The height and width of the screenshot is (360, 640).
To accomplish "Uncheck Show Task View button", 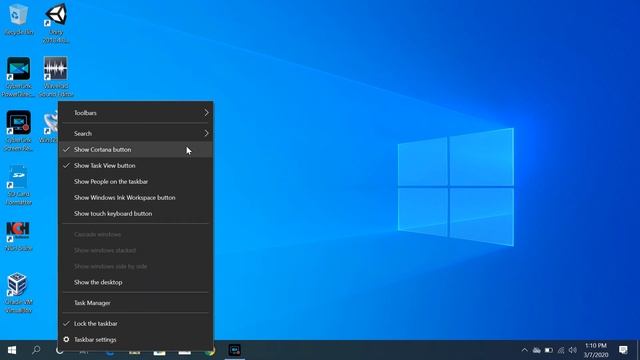I will tap(136, 165).
